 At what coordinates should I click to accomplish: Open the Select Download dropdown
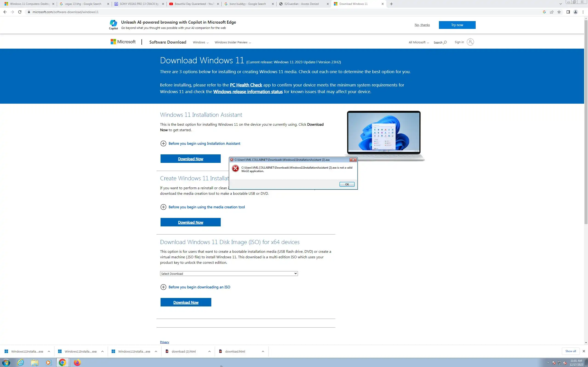229,274
